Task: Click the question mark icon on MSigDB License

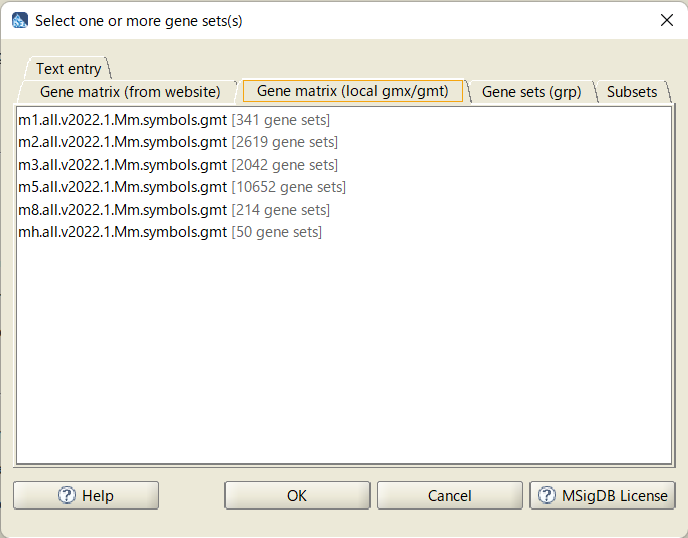Action: pos(547,495)
